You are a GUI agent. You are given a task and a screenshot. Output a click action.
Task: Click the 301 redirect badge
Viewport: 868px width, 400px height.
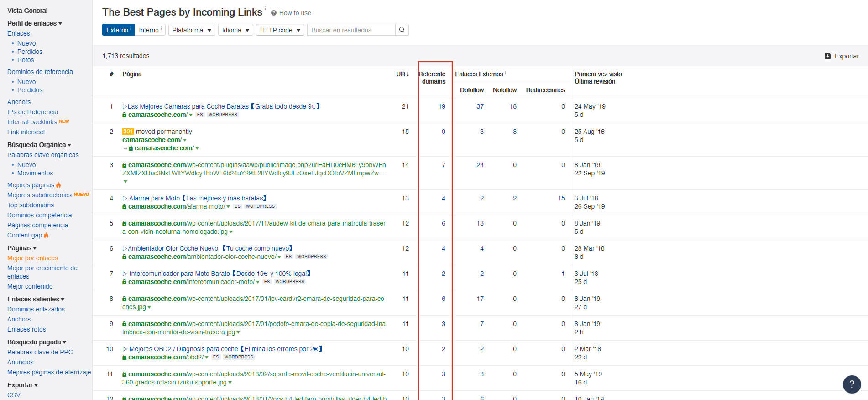pos(128,132)
